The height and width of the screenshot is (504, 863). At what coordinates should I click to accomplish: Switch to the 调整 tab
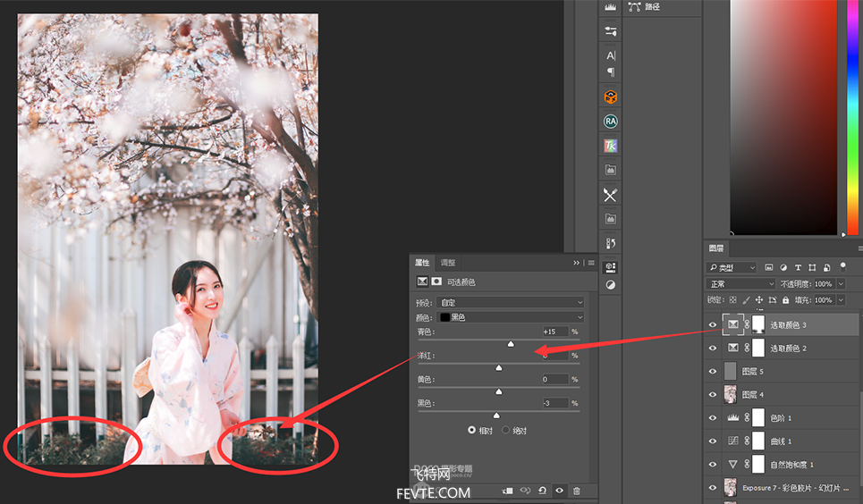point(448,263)
